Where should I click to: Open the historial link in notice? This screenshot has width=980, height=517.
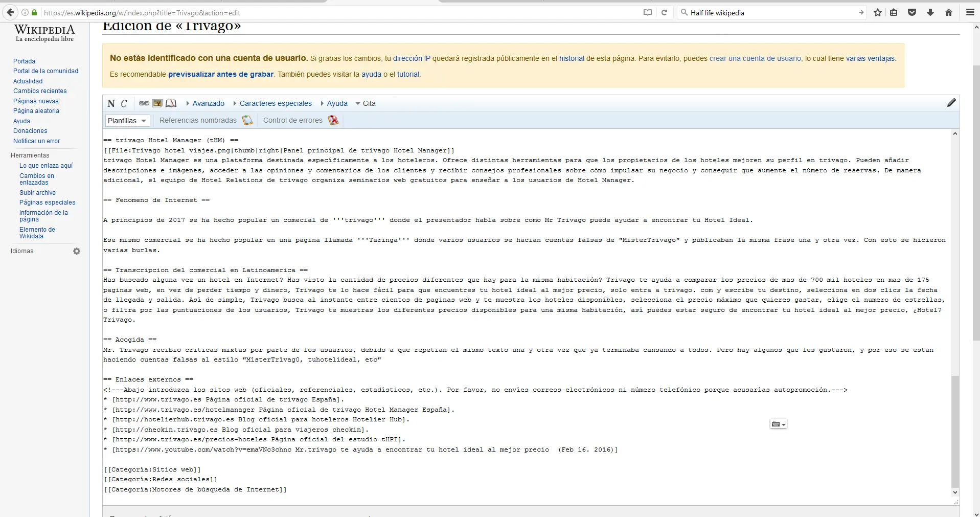coord(572,58)
